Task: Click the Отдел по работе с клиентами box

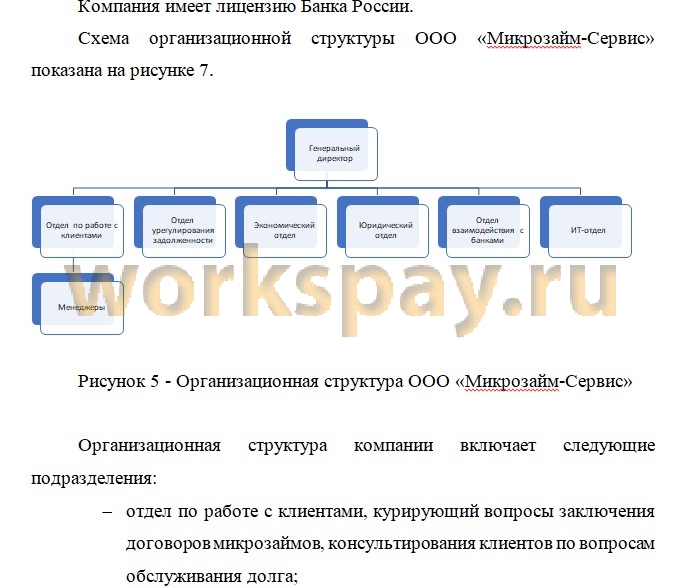Action: tap(81, 230)
